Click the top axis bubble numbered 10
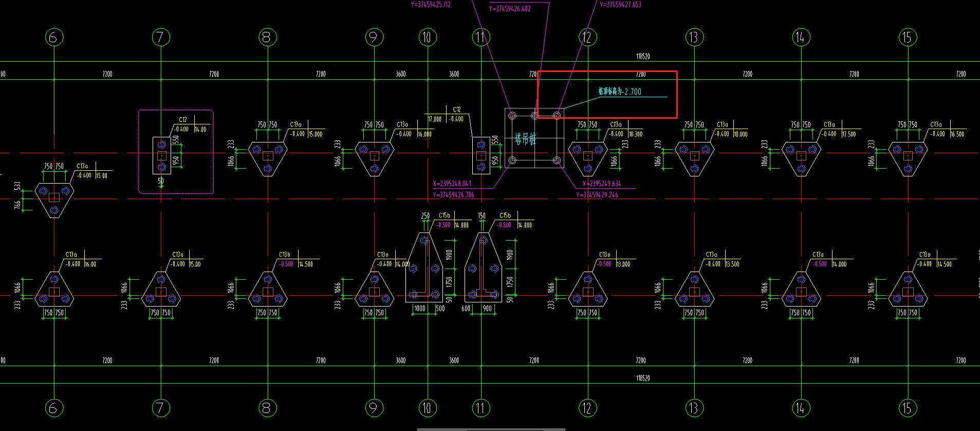The height and width of the screenshot is (431, 980). pyautogui.click(x=428, y=37)
